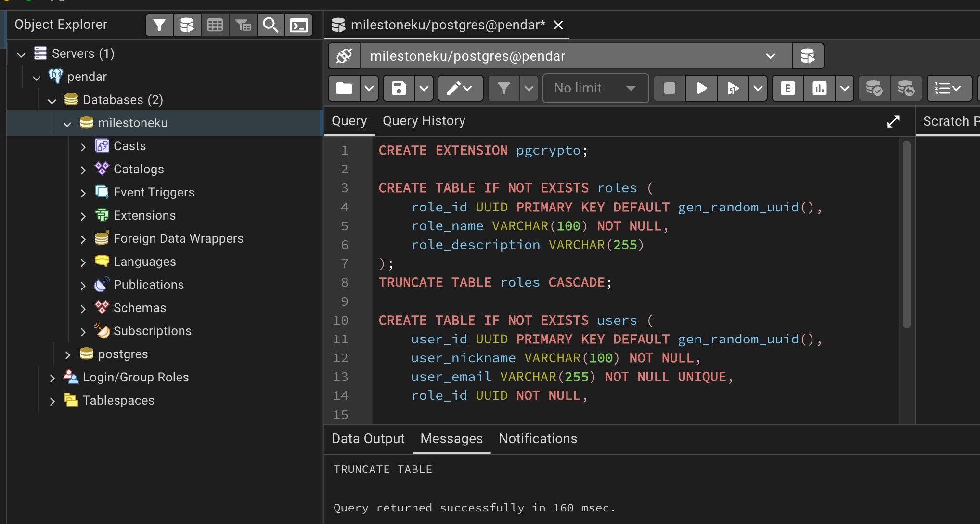
Task: Click the user_email VARCHAR(255) line
Action: coord(572,377)
